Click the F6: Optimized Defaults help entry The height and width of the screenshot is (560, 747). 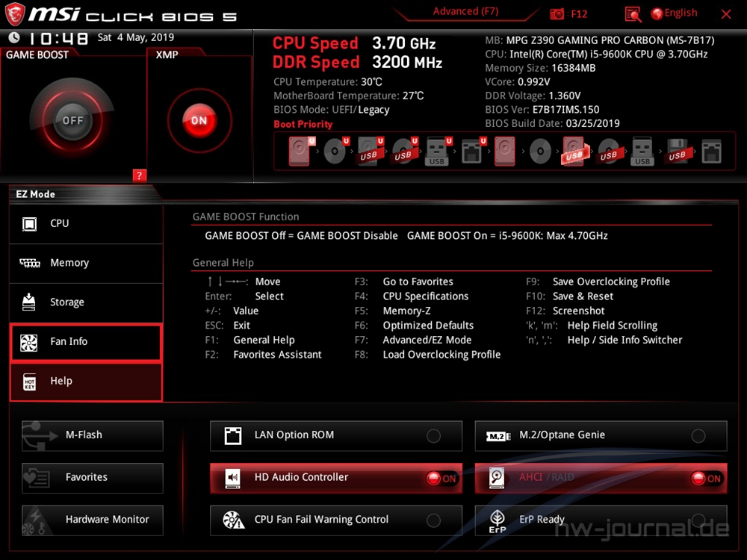click(x=414, y=326)
